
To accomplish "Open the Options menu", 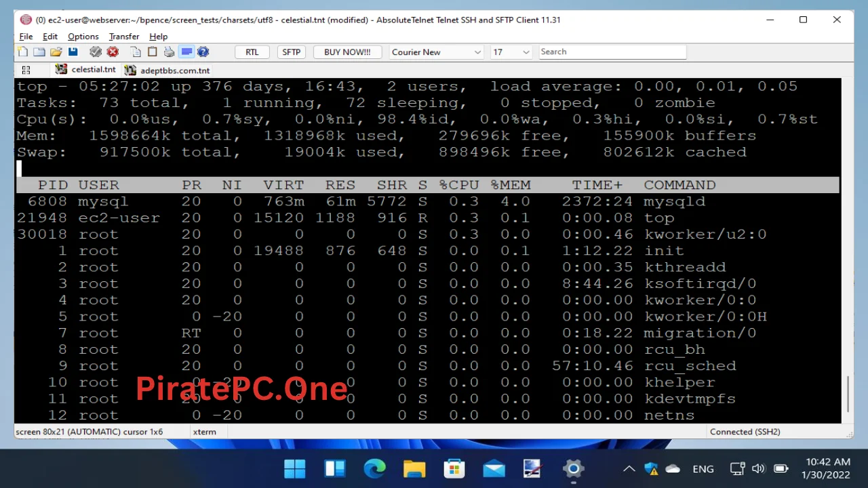I will (x=83, y=37).
